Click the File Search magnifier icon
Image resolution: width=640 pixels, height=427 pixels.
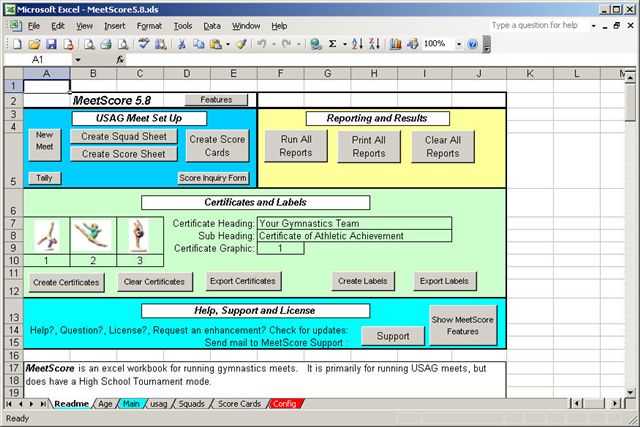point(89,44)
